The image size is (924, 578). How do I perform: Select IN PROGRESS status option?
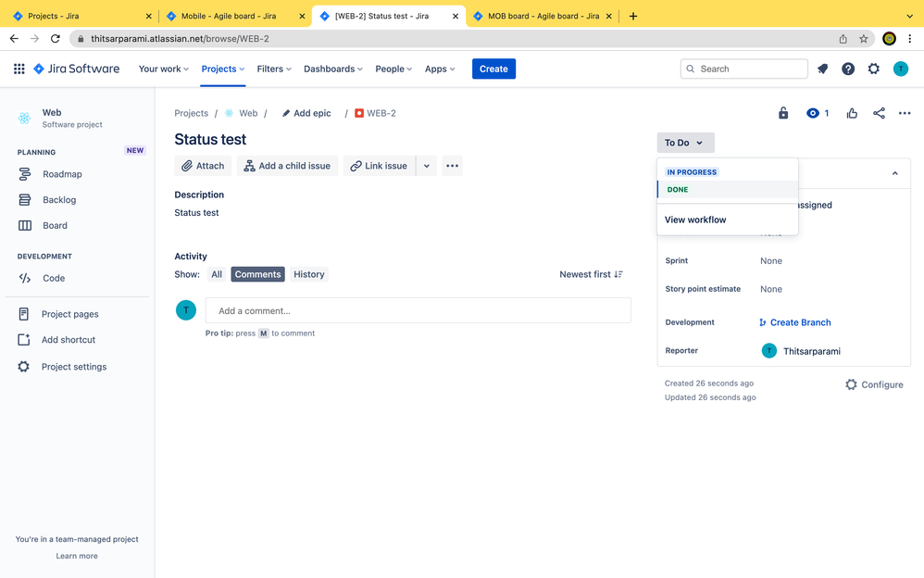[692, 172]
